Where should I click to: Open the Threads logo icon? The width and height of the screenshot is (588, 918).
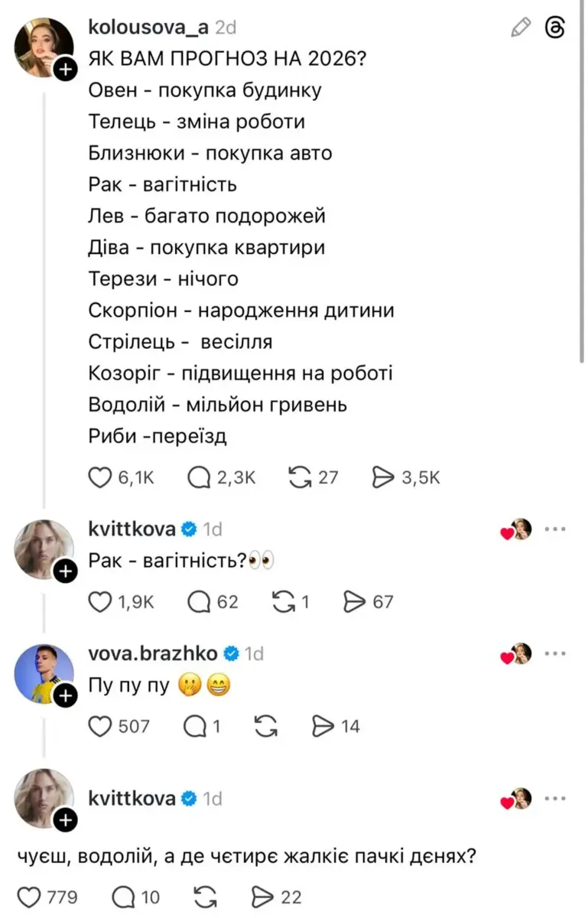[555, 28]
